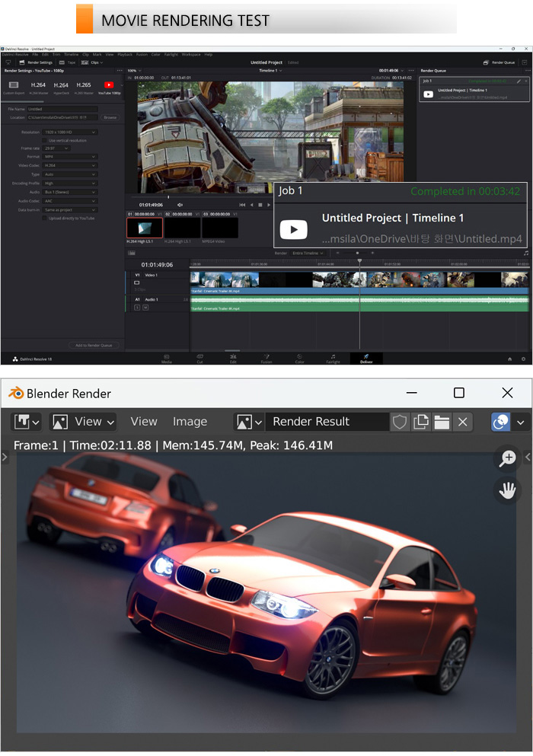Open image folder icon in Blender header
533x756 pixels.
coord(442,422)
